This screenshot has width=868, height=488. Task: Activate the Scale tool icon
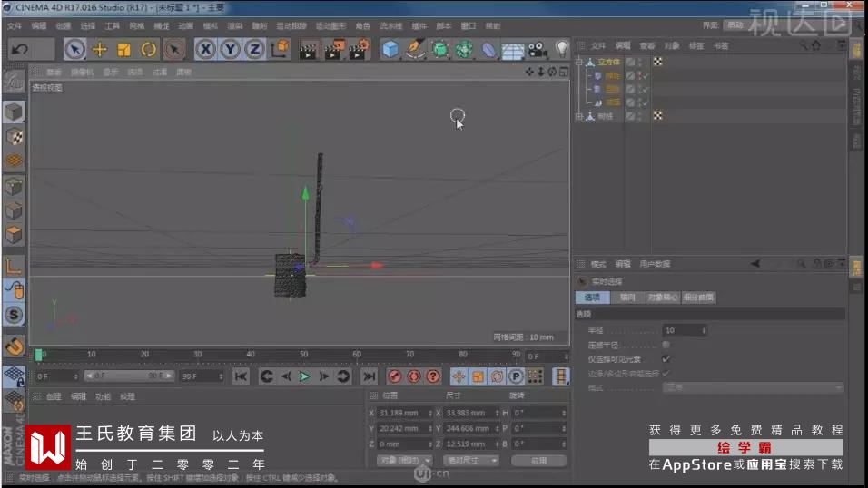[124, 50]
